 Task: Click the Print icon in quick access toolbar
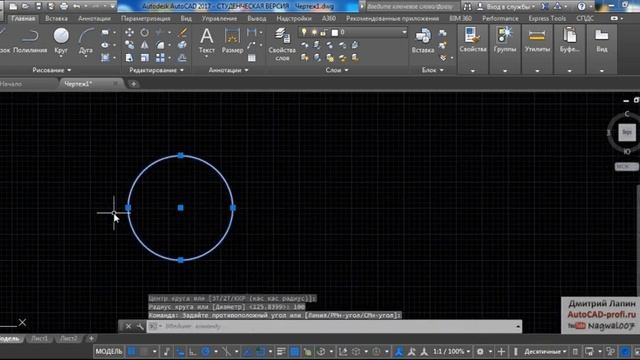[x=64, y=6]
